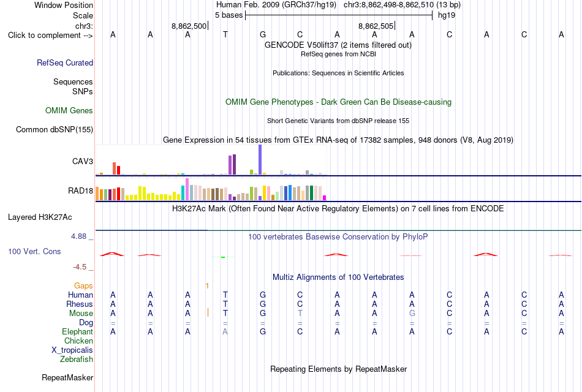582x392 pixels.
Task: Select the orange Gaps label
Action: (83, 285)
